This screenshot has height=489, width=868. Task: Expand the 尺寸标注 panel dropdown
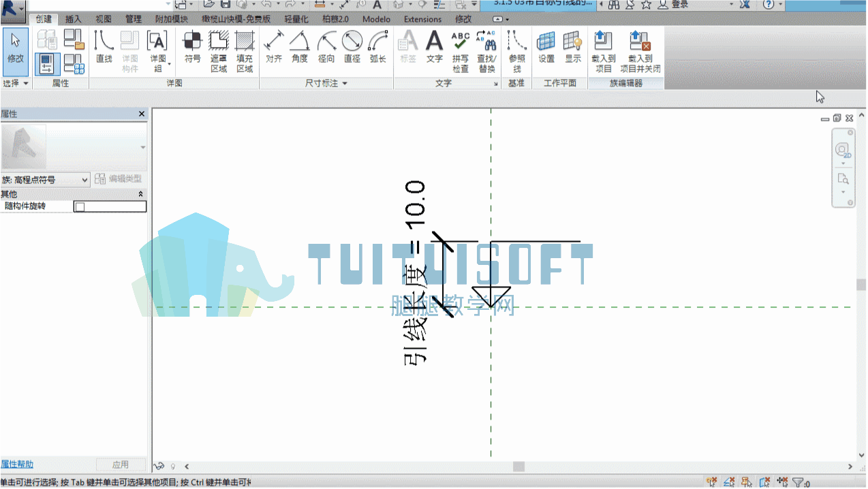pyautogui.click(x=326, y=83)
